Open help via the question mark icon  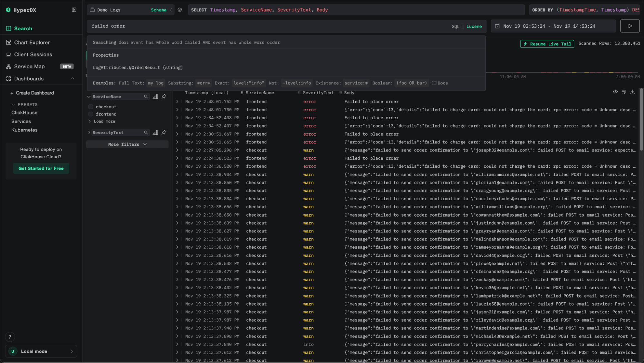click(x=10, y=337)
